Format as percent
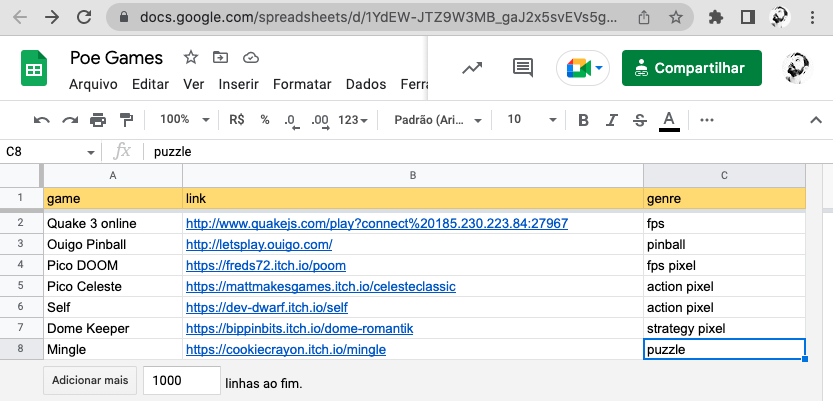This screenshot has width=833, height=401. pyautogui.click(x=265, y=120)
